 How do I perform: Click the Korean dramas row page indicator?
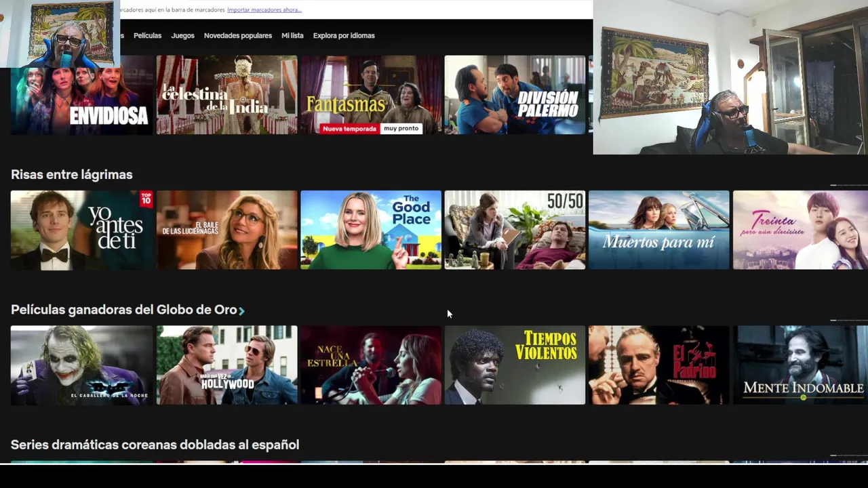(849, 455)
